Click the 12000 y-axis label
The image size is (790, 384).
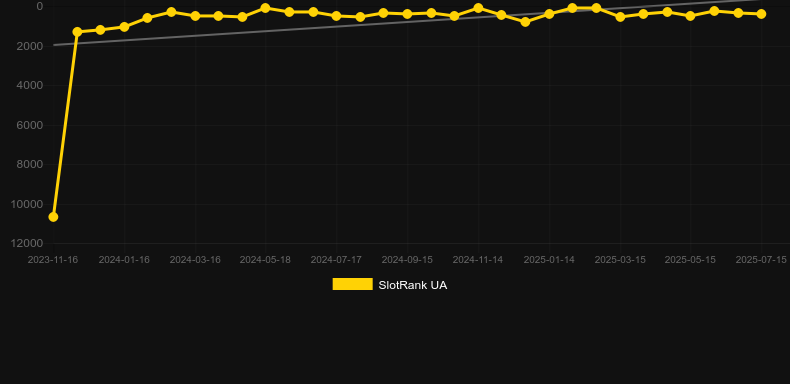coord(27,243)
